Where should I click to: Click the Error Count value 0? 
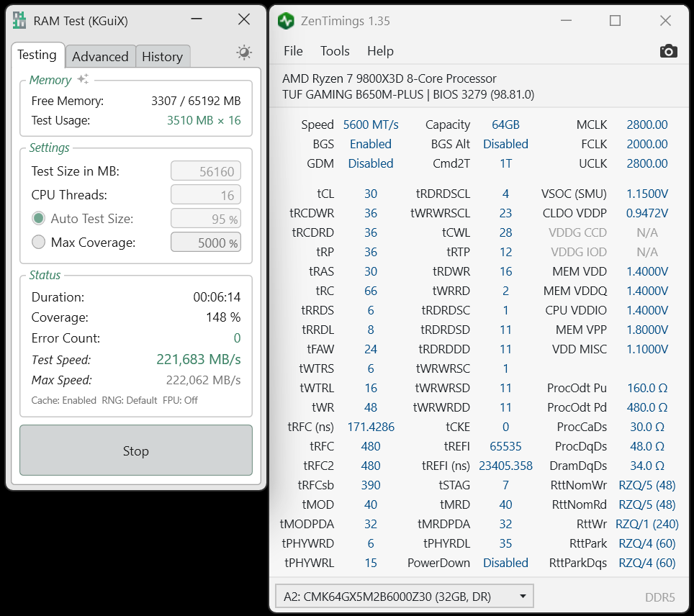(237, 338)
